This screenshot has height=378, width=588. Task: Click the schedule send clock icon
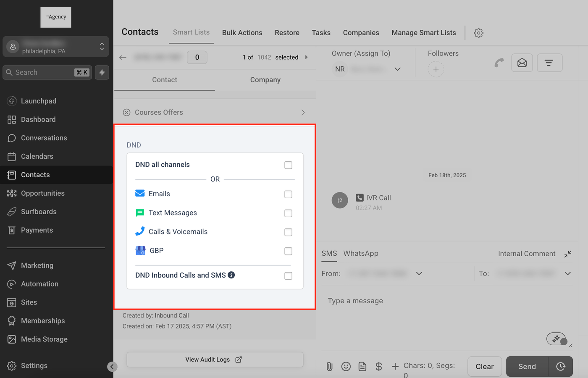(560, 367)
